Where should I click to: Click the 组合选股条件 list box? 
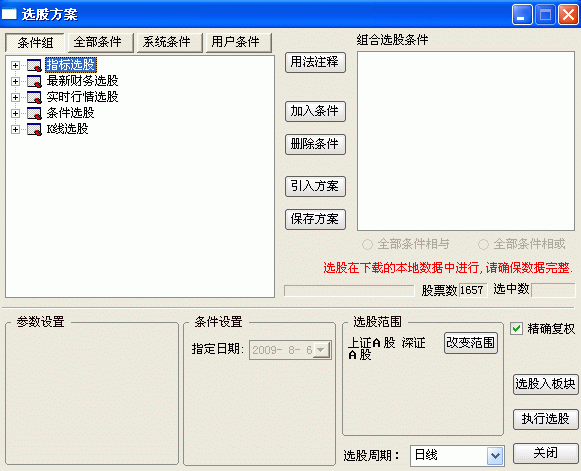(x=466, y=141)
